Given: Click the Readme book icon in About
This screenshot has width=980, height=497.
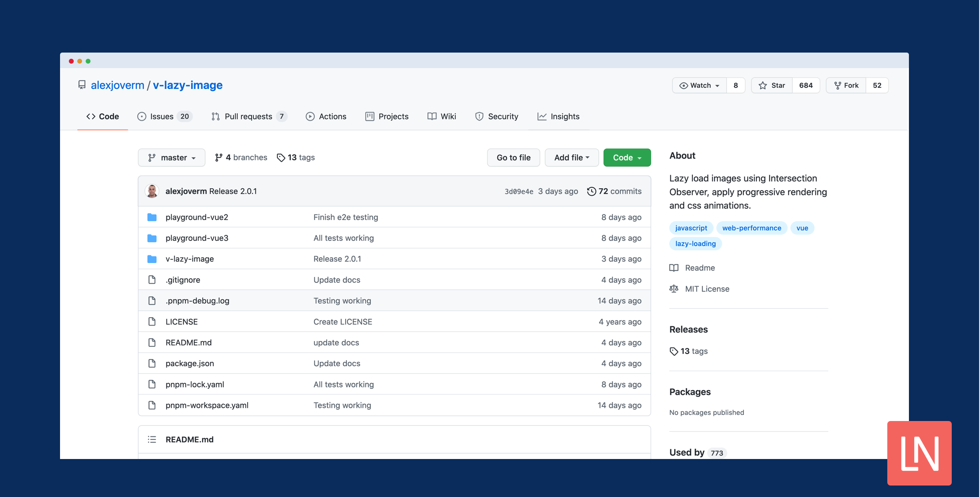Looking at the screenshot, I should click(674, 268).
